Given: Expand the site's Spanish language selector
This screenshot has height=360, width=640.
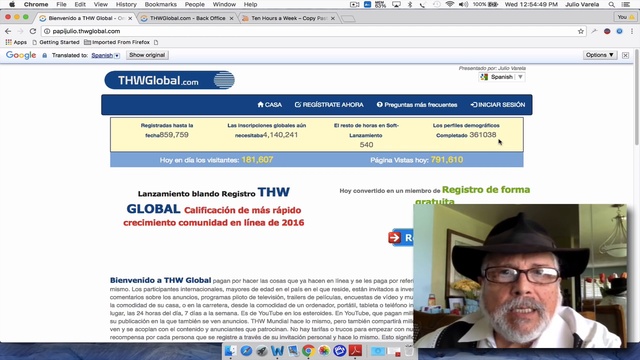Looking at the screenshot, I should [x=502, y=77].
